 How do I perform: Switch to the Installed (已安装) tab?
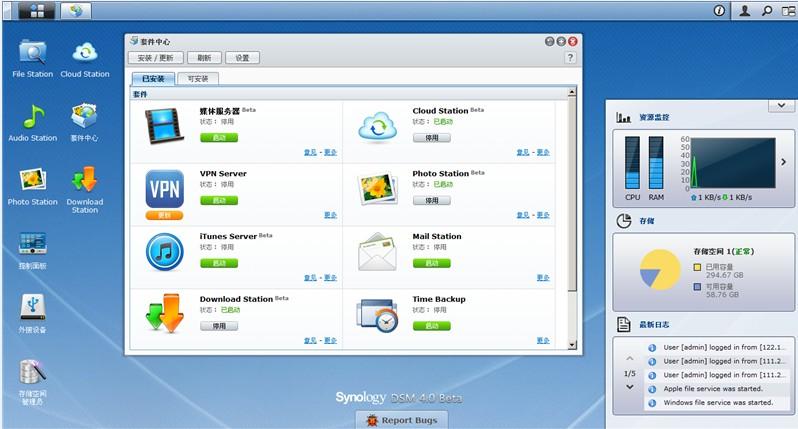point(153,79)
